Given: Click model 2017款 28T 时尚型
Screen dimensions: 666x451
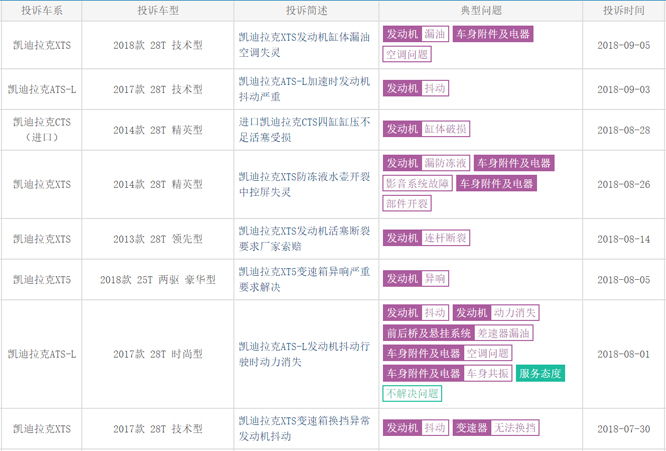Looking at the screenshot, I should click(x=158, y=354).
